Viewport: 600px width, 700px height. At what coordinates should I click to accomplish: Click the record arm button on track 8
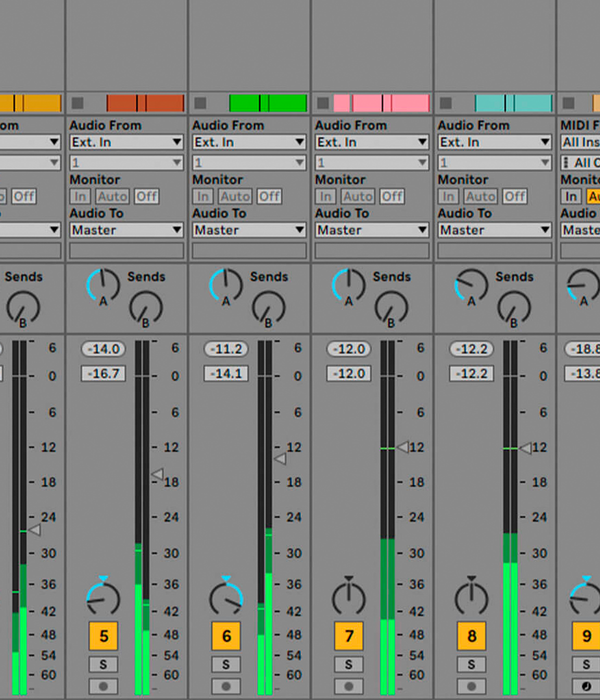[471, 686]
